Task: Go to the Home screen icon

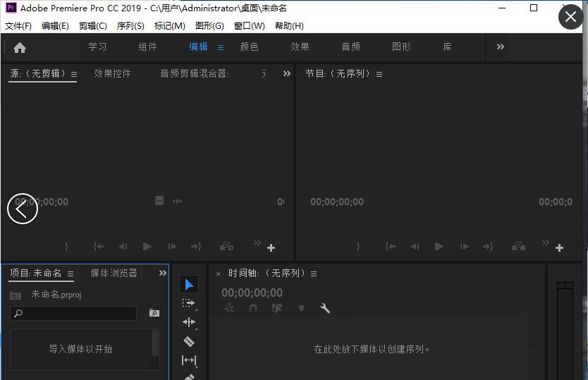Action: click(20, 48)
